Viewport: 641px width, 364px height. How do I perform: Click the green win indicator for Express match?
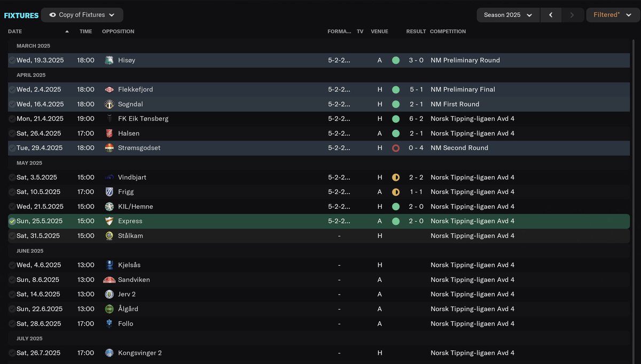click(x=396, y=221)
